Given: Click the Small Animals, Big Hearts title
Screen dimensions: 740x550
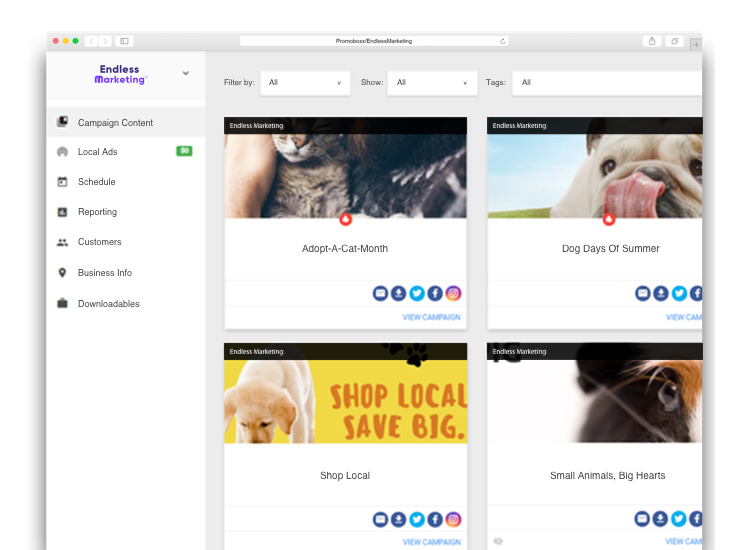Looking at the screenshot, I should point(607,475).
